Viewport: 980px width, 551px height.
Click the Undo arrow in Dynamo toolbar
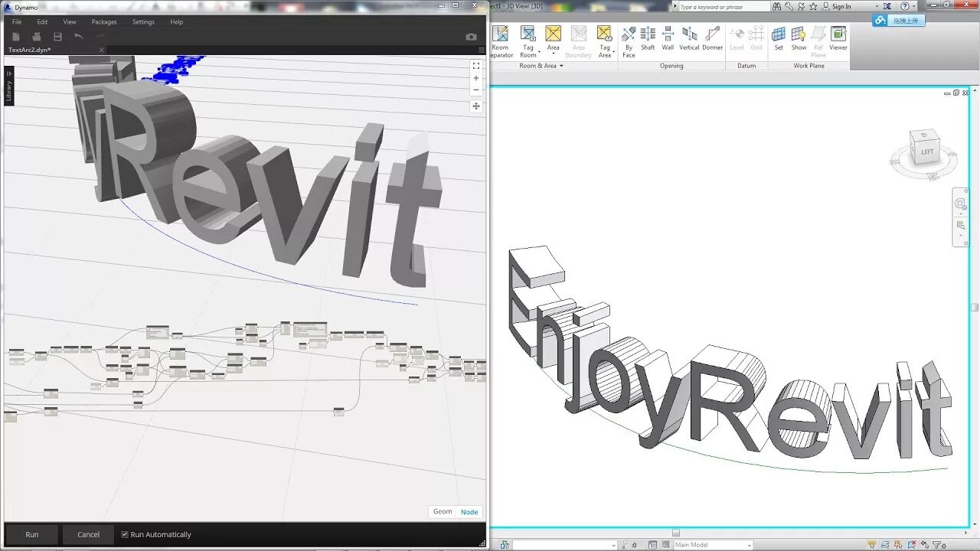pyautogui.click(x=78, y=37)
